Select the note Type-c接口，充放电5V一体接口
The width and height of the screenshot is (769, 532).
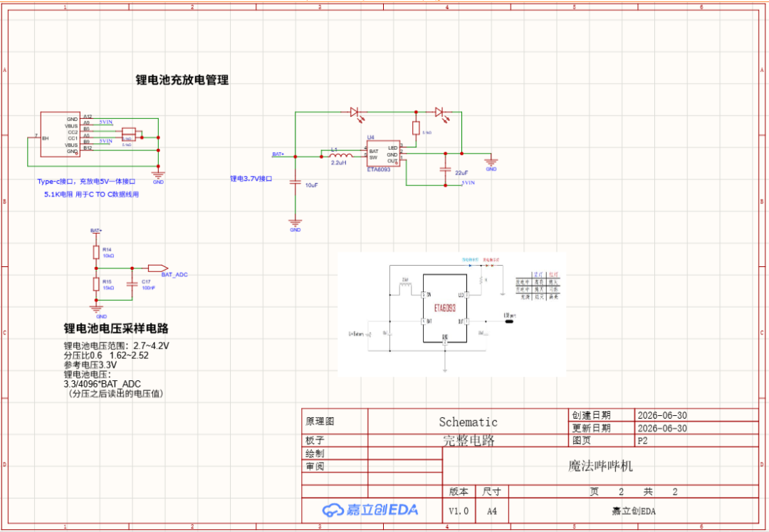pos(87,182)
